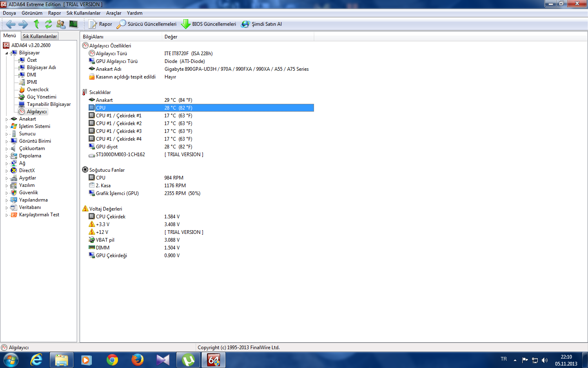Launch Internet Explorer from taskbar
The width and height of the screenshot is (588, 368).
click(x=36, y=360)
